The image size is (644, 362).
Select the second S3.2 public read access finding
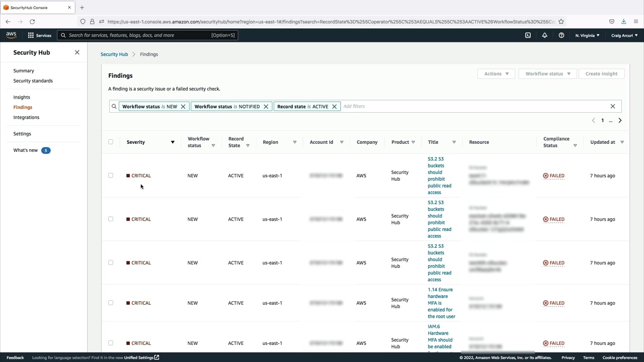pyautogui.click(x=111, y=219)
